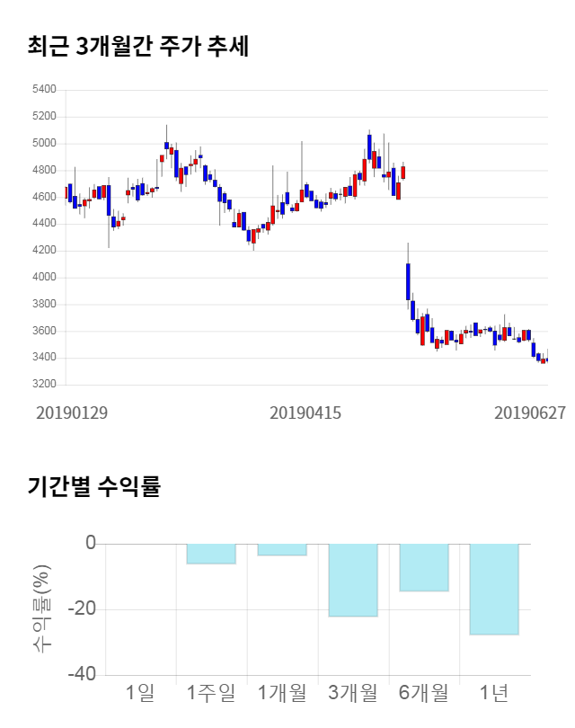The height and width of the screenshot is (728, 575).
Task: Select the 20190627 date label
Action: pos(530,413)
